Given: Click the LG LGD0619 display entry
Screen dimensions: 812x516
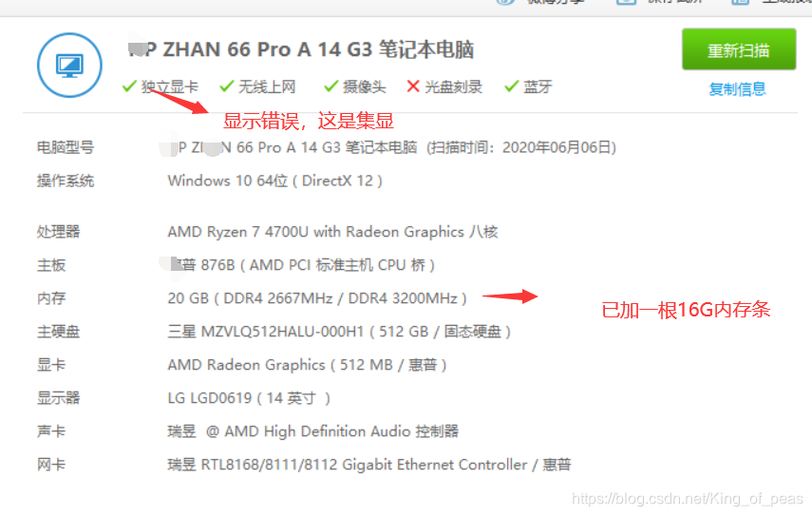Looking at the screenshot, I should point(249,398).
